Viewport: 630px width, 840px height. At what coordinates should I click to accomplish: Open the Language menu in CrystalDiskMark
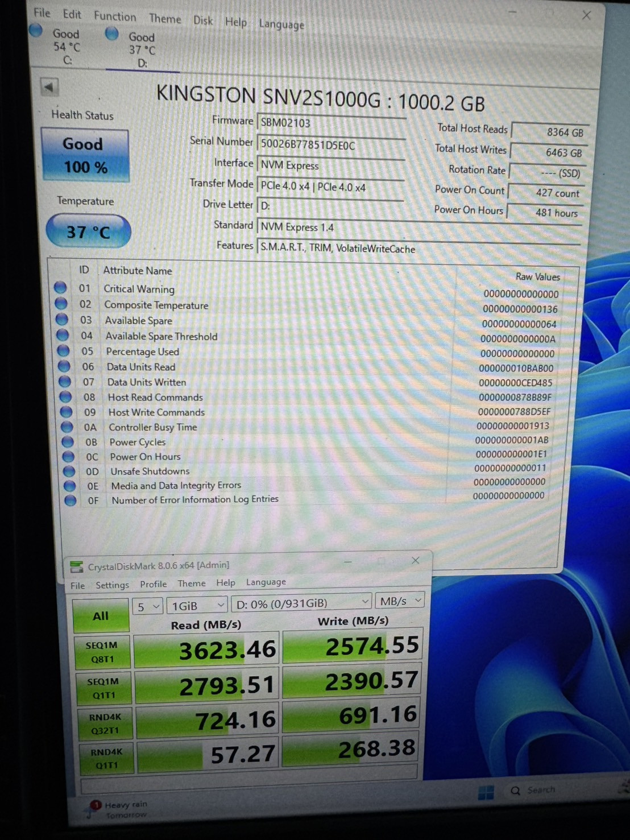(266, 582)
